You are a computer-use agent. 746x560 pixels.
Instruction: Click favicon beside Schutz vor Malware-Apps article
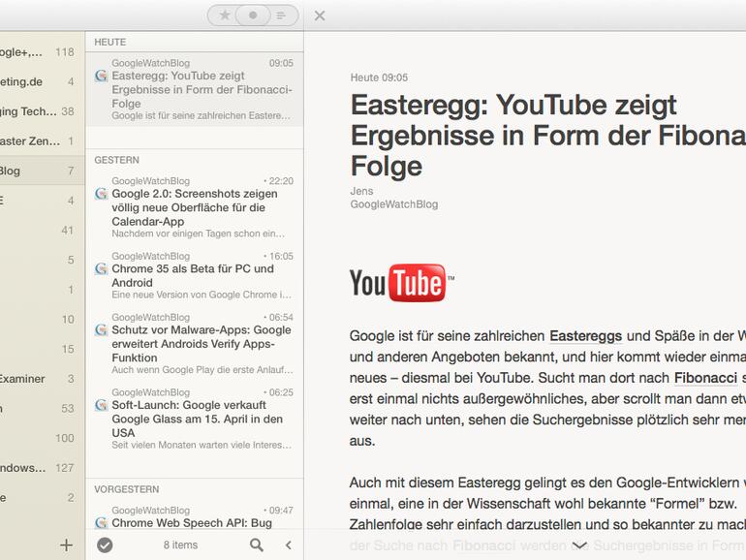pyautogui.click(x=102, y=329)
